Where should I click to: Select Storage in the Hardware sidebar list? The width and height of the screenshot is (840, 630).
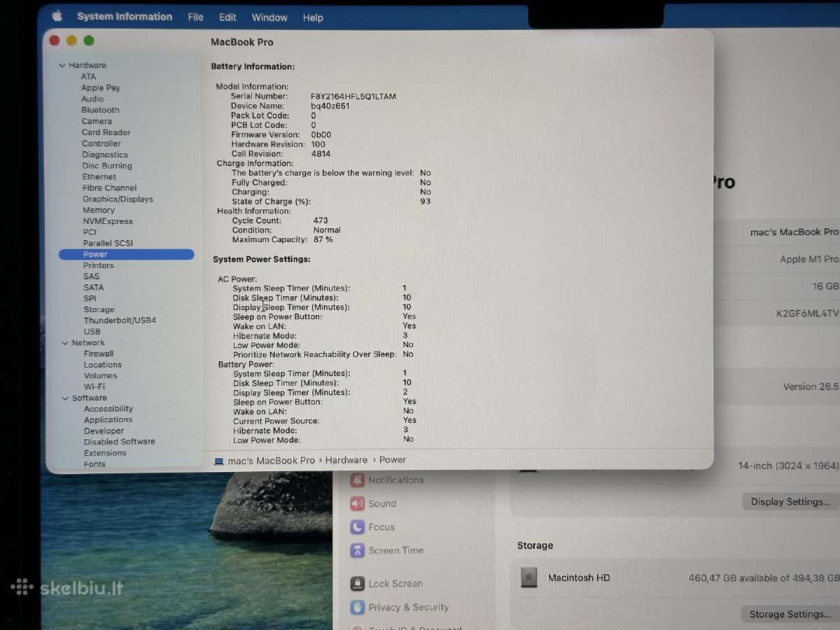(99, 310)
